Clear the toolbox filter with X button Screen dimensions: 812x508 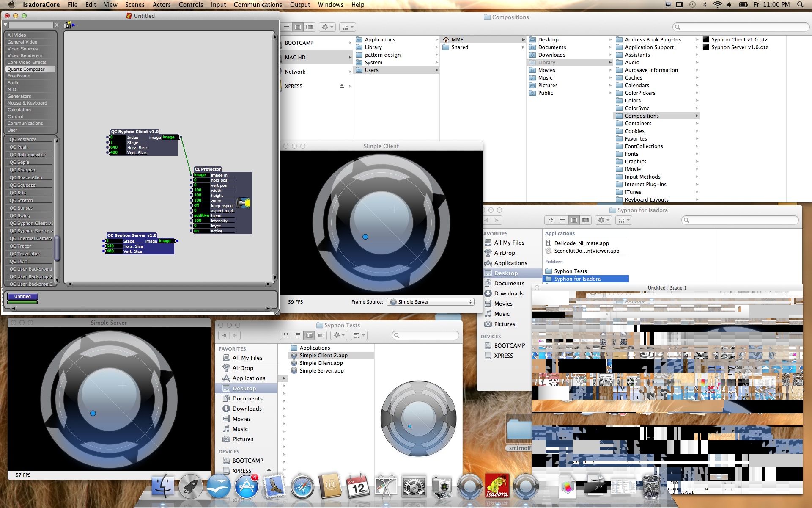(x=57, y=25)
